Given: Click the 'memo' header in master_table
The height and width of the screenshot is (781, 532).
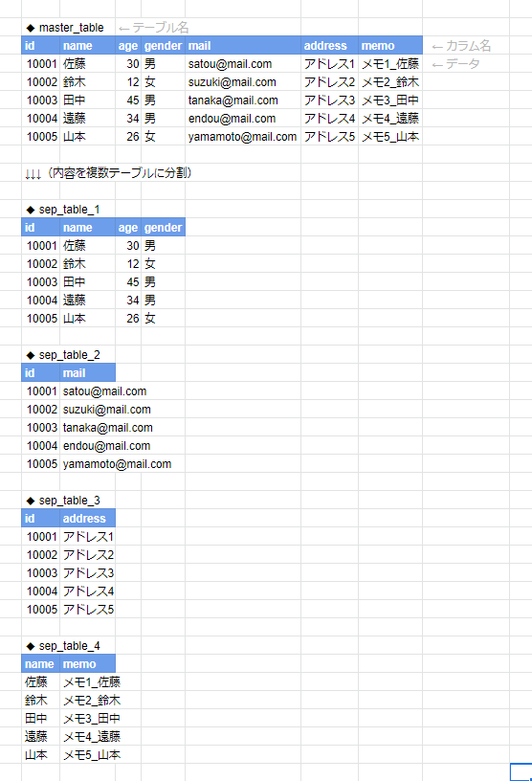Looking at the screenshot, I should coord(390,46).
